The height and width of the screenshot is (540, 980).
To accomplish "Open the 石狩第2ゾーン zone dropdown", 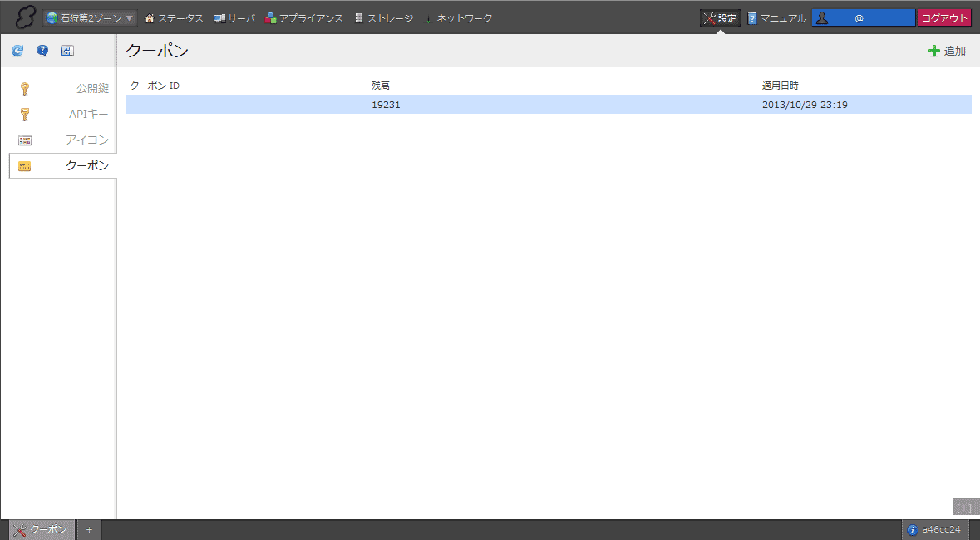I will point(90,18).
